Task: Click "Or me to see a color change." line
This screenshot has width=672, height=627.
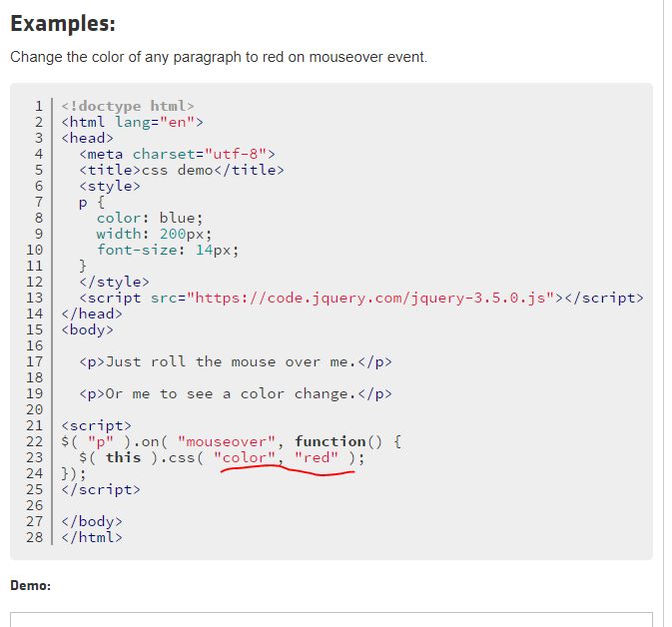Action: pos(236,393)
